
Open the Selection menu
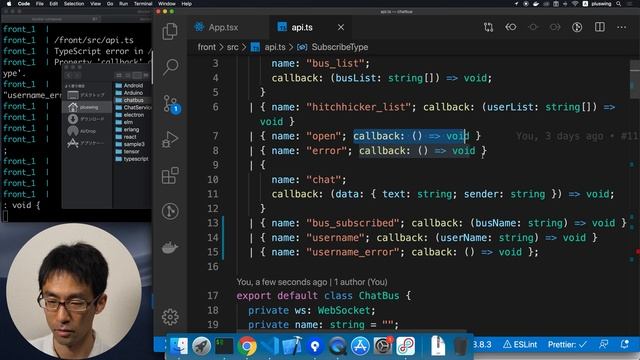[74, 4]
